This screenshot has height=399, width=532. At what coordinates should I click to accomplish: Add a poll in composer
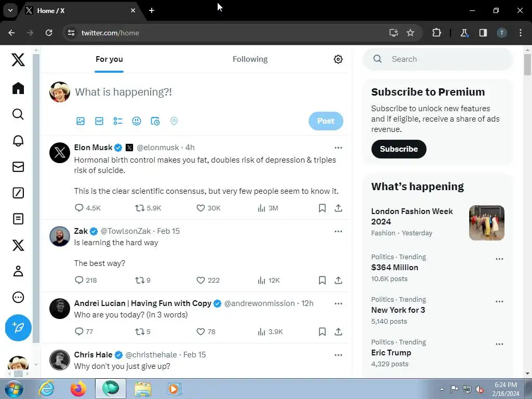tap(118, 121)
